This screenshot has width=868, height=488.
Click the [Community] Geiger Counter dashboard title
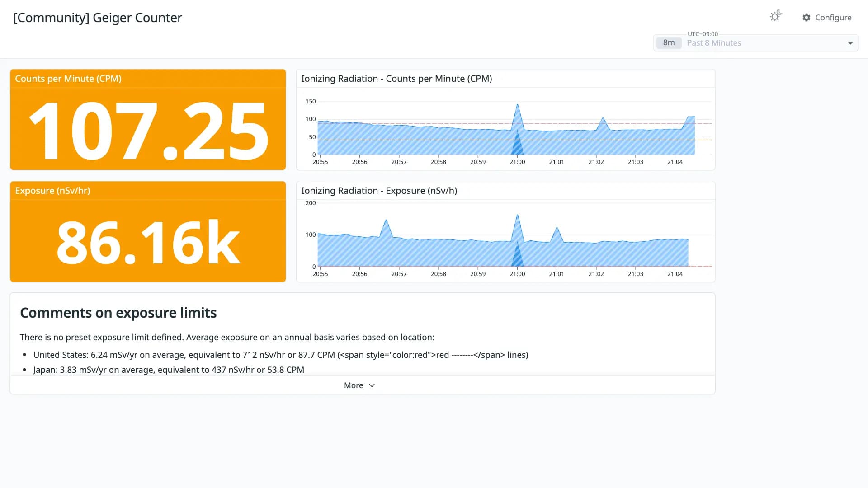(x=98, y=18)
